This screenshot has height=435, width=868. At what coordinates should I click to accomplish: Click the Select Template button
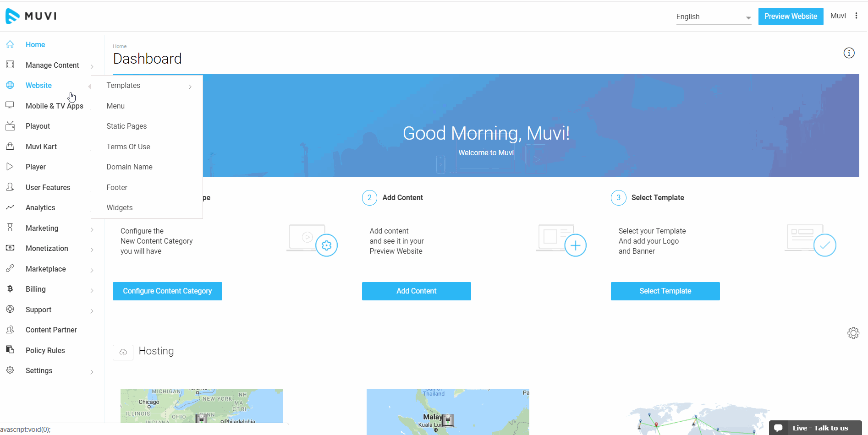665,291
